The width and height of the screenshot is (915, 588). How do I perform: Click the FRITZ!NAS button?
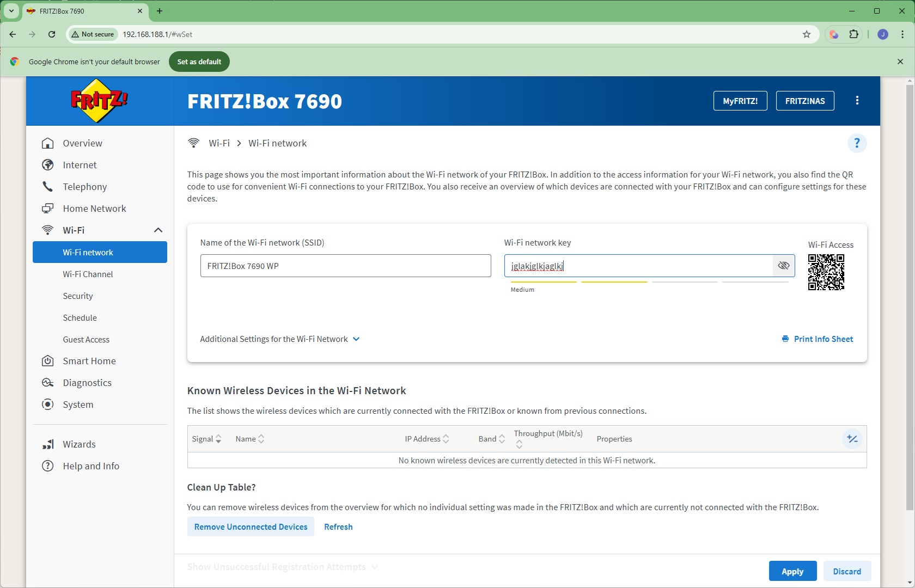coord(805,101)
